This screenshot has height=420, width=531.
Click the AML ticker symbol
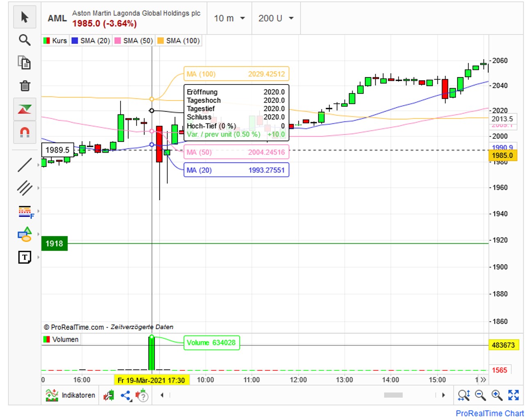57,18
